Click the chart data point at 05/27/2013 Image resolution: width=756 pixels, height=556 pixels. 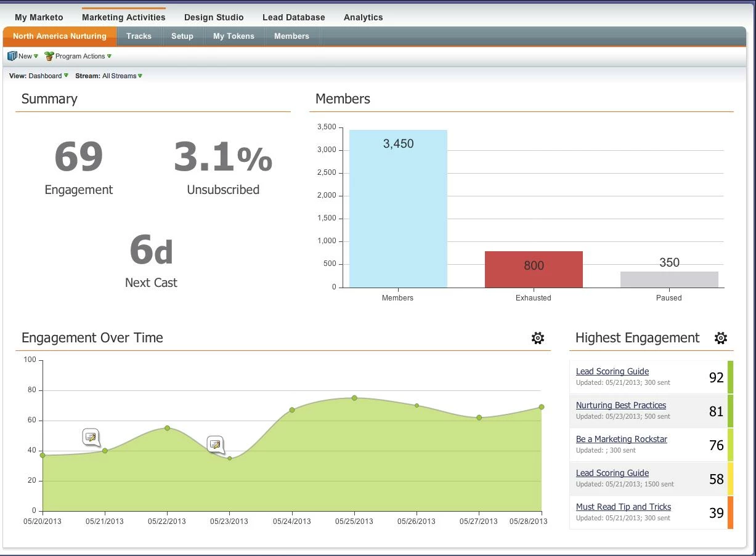[479, 417]
